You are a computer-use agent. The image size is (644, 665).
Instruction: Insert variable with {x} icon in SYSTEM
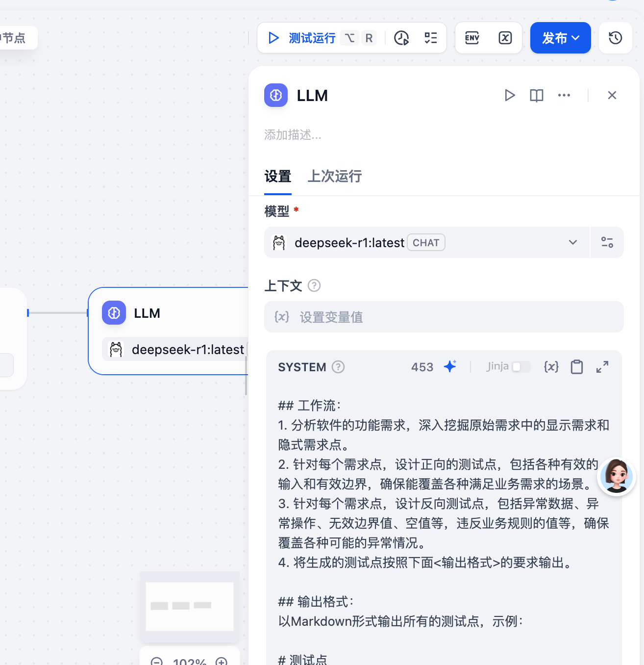(551, 367)
